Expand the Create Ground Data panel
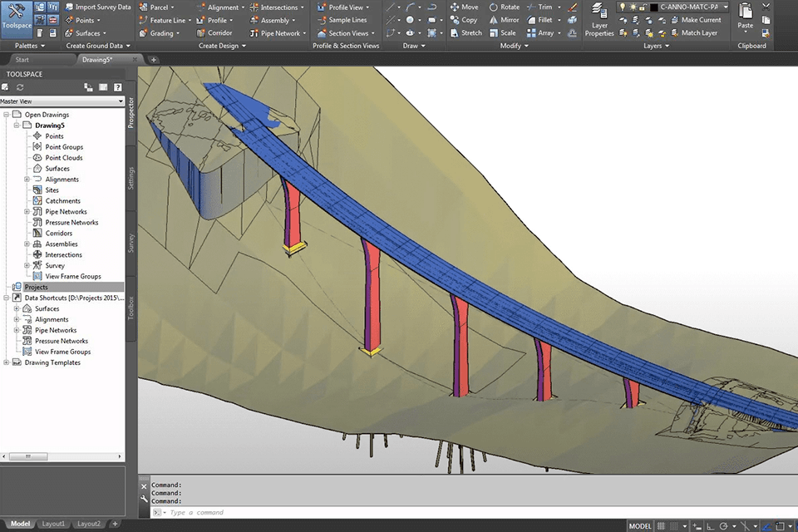The width and height of the screenshot is (798, 532). [98, 46]
